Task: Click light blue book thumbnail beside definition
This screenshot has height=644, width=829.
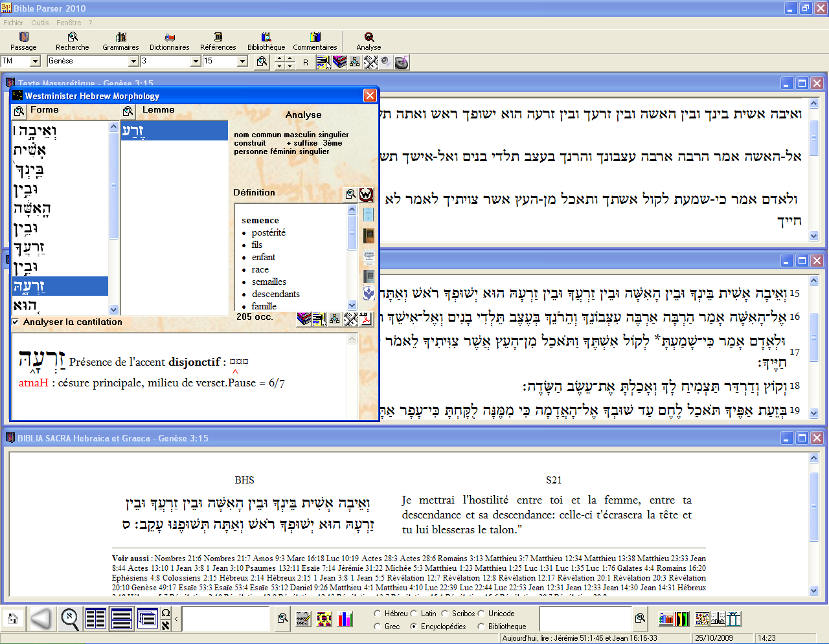Action: coord(369,214)
